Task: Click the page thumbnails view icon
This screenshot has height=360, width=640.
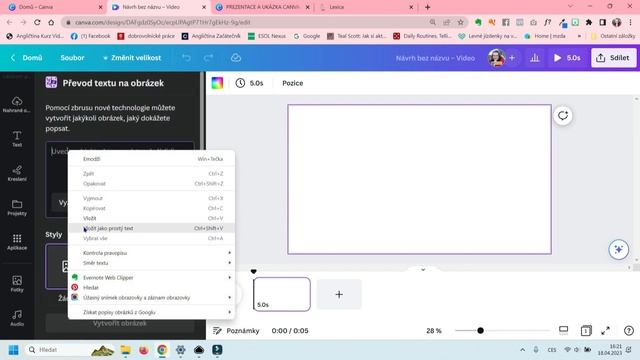Action: point(564,330)
